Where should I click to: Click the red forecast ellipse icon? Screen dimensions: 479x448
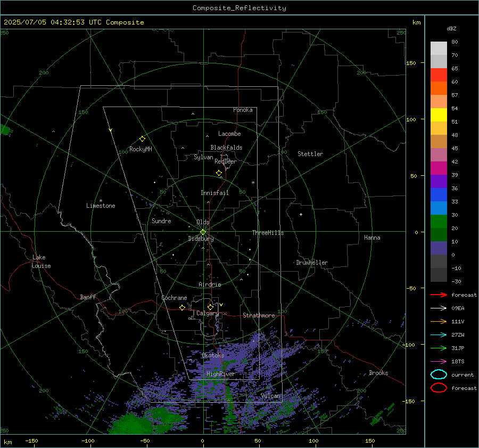[x=439, y=388]
